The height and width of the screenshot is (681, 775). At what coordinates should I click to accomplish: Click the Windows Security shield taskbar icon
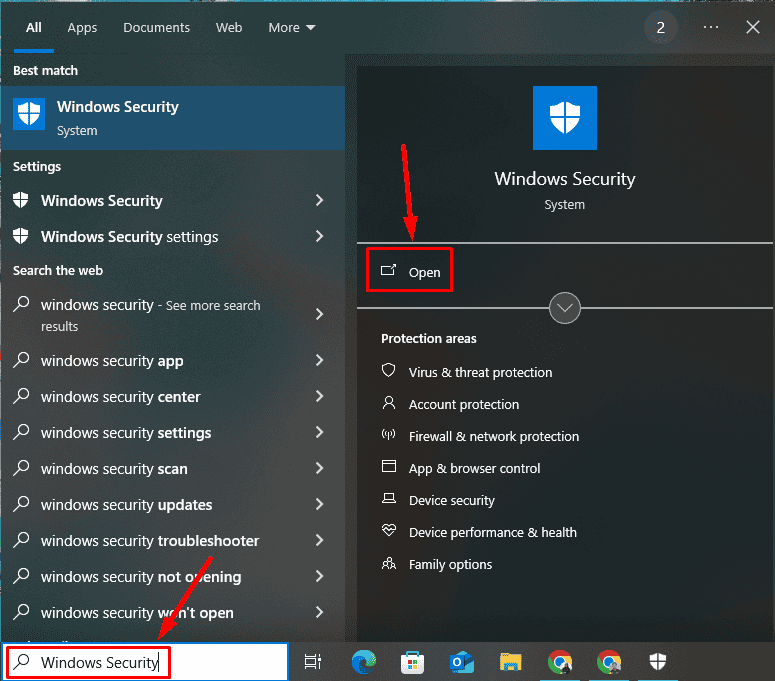(657, 661)
